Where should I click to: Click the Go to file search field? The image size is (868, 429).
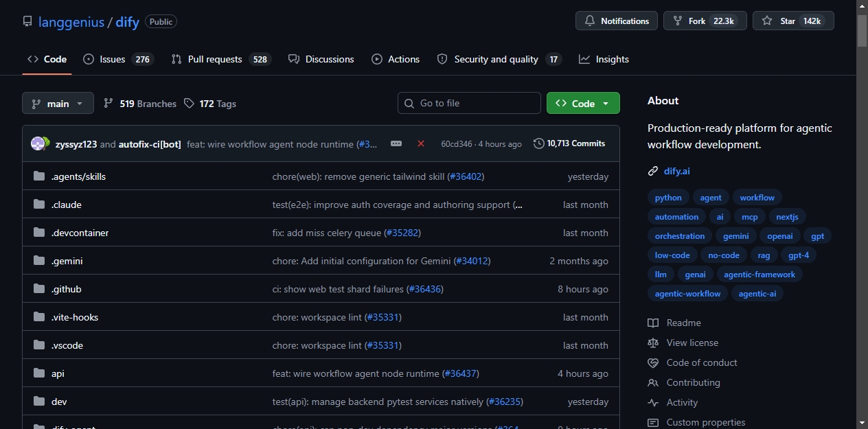(x=469, y=103)
